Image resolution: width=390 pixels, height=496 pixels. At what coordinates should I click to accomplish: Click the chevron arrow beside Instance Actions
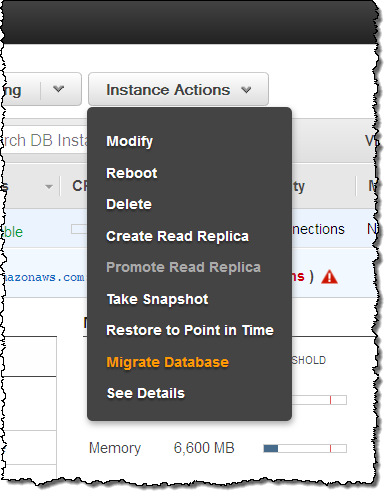pyautogui.click(x=246, y=90)
